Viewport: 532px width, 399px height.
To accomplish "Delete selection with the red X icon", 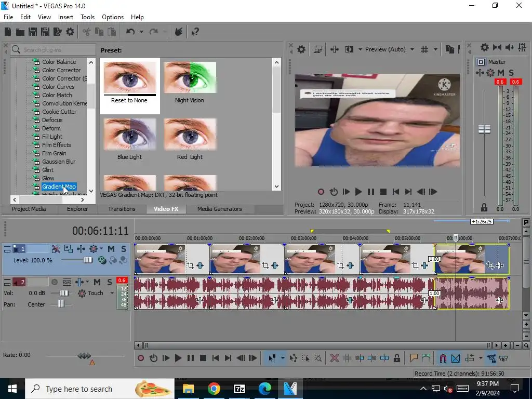I will [x=334, y=358].
